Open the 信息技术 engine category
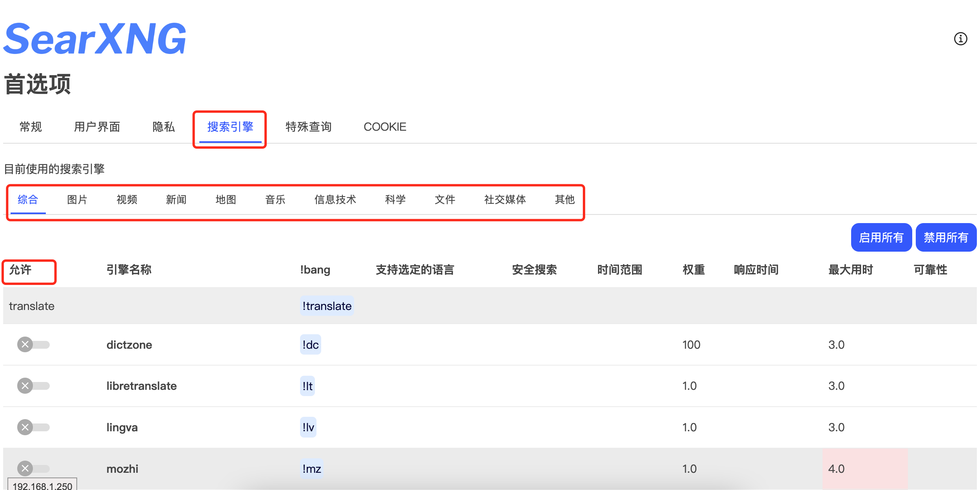 click(335, 200)
